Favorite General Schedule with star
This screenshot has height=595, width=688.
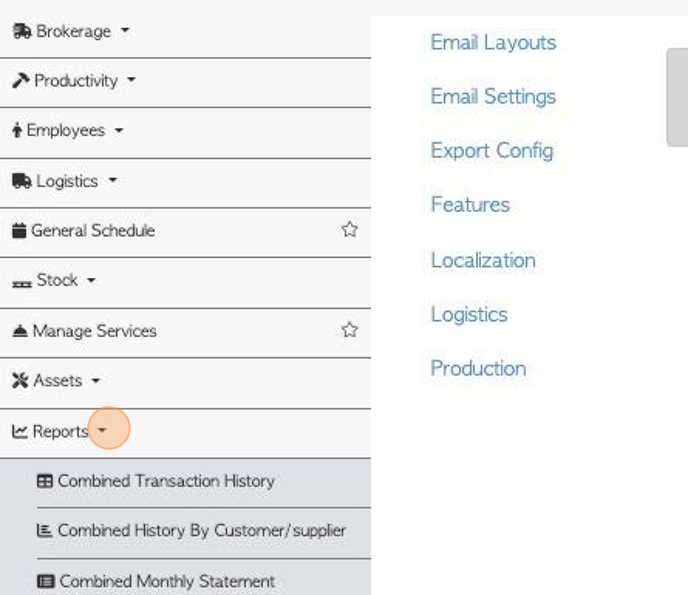349,229
